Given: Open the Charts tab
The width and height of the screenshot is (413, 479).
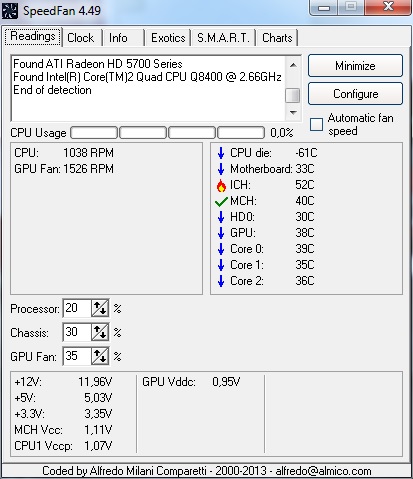Looking at the screenshot, I should [x=277, y=38].
